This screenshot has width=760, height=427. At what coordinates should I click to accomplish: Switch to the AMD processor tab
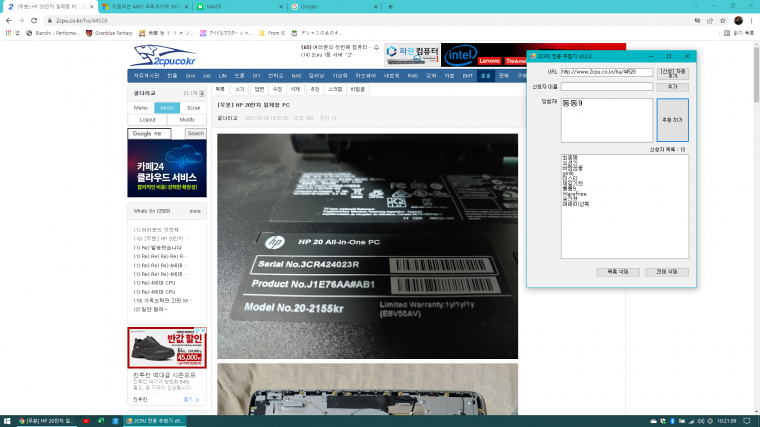(144, 7)
